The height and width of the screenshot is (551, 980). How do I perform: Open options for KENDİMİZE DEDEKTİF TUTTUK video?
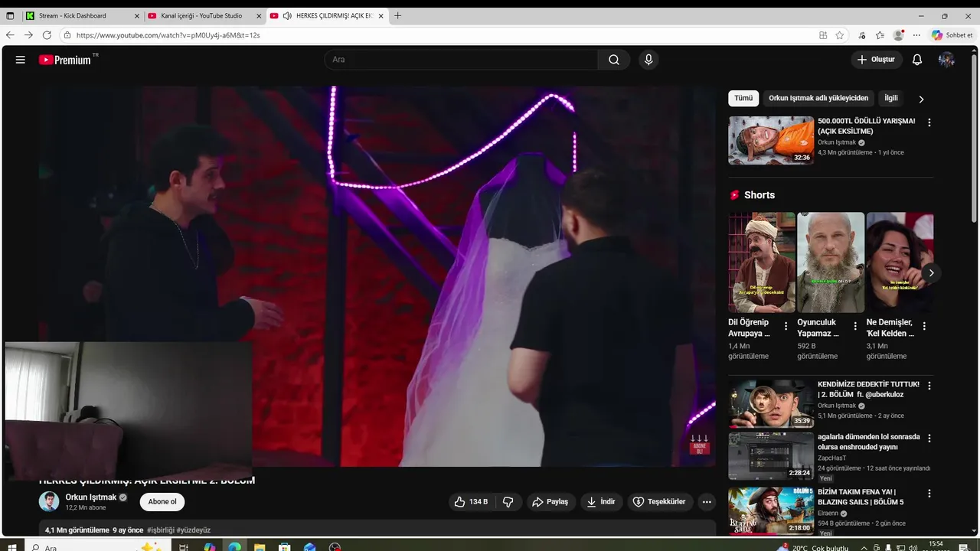pyautogui.click(x=929, y=386)
